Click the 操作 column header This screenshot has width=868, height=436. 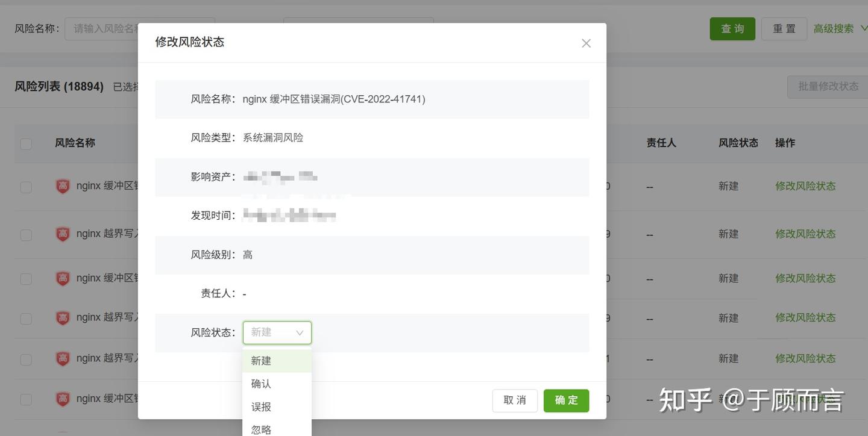[x=785, y=143]
